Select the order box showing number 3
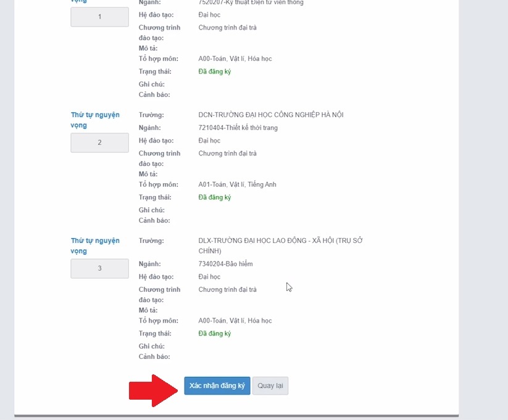Screen dimensions: 508x420 pos(99,268)
